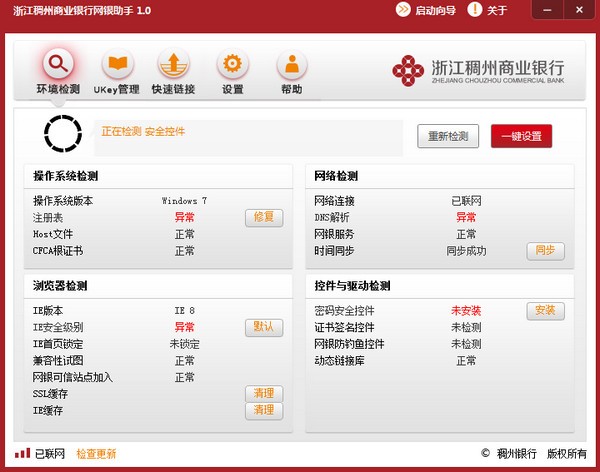Click Host文件 row label
This screenshot has height=472, width=600.
tap(53, 234)
